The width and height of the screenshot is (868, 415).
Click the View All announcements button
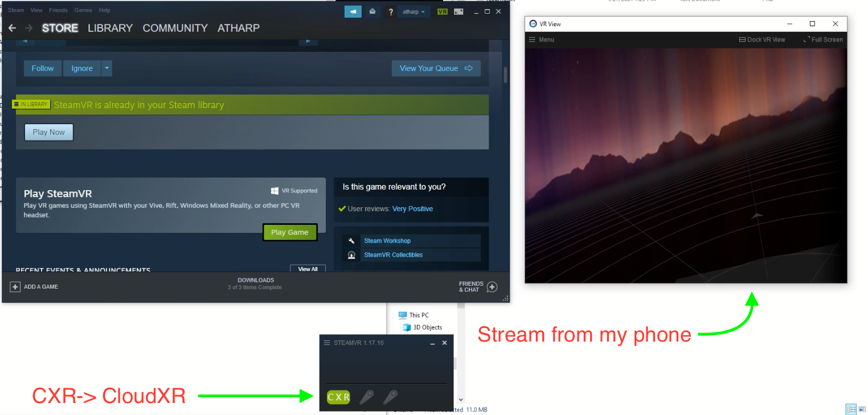point(308,269)
